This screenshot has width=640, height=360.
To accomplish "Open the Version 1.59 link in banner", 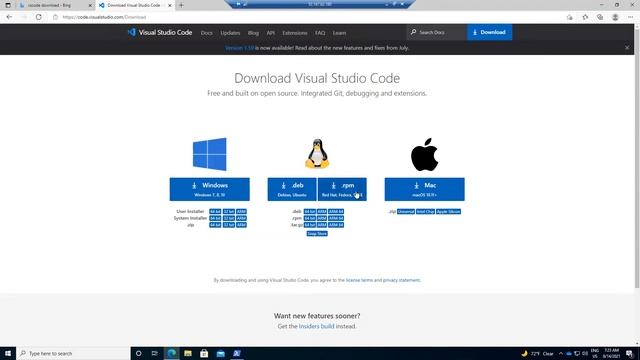I will pos(239,48).
